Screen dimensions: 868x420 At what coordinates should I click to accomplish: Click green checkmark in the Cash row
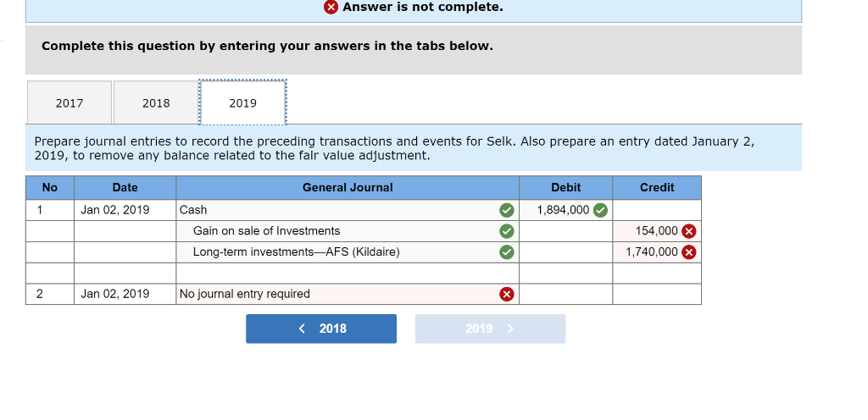click(x=507, y=210)
